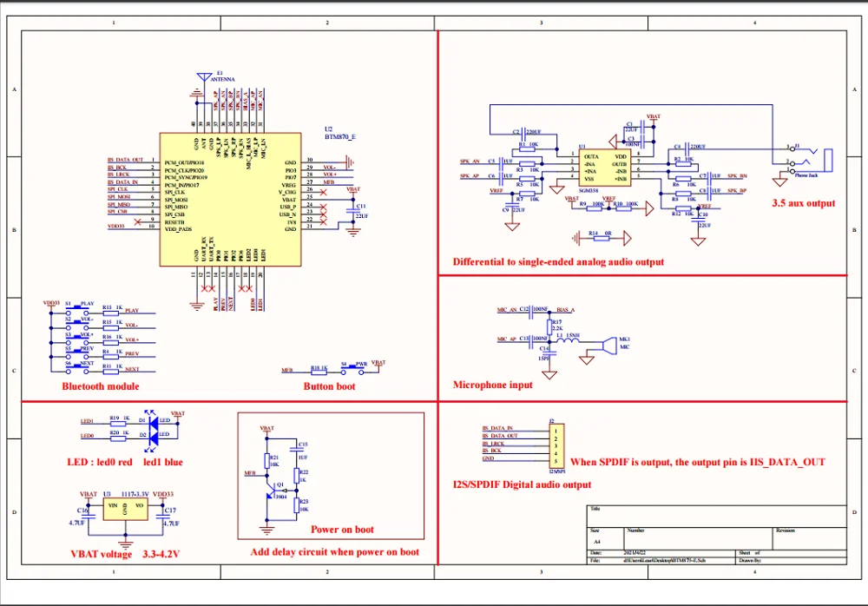868x606 pixels.
Task: Select the File path field in title block
Action: coord(661,561)
